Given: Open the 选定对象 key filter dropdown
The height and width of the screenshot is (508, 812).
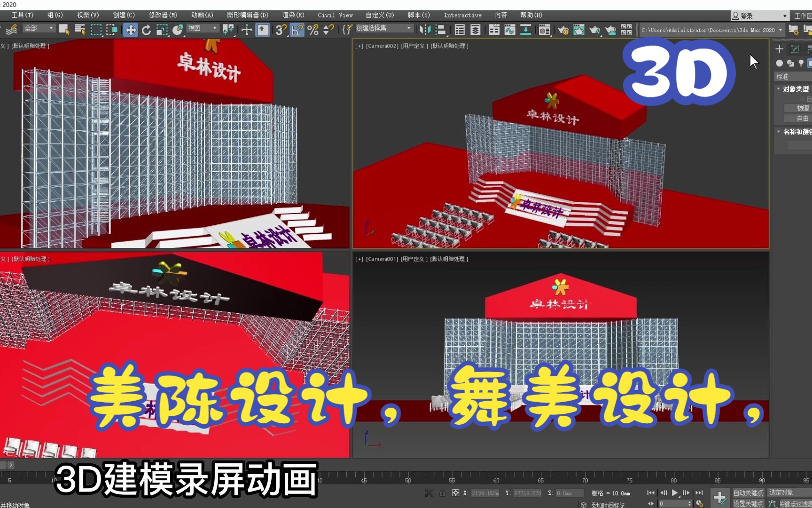Looking at the screenshot, I should point(789,492).
